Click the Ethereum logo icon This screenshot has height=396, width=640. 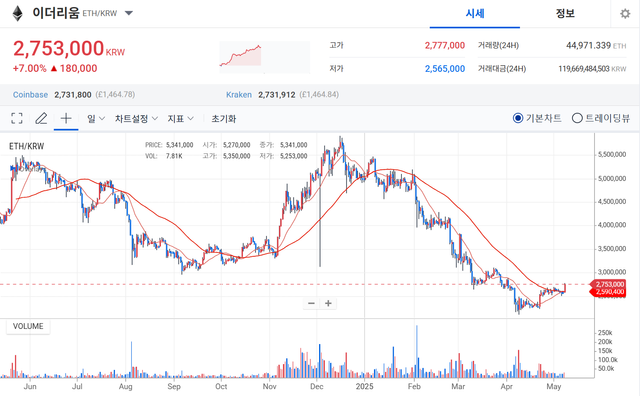18,13
